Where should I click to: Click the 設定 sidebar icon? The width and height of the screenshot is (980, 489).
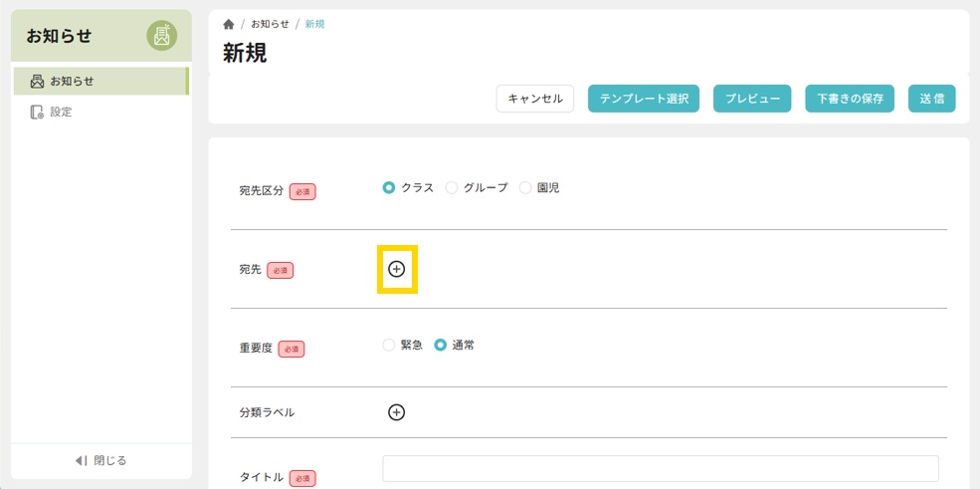click(x=38, y=113)
